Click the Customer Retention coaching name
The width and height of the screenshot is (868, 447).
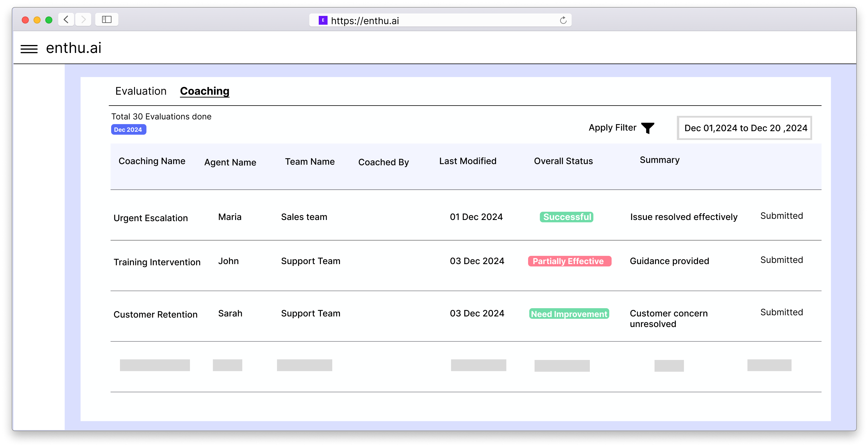(x=156, y=313)
